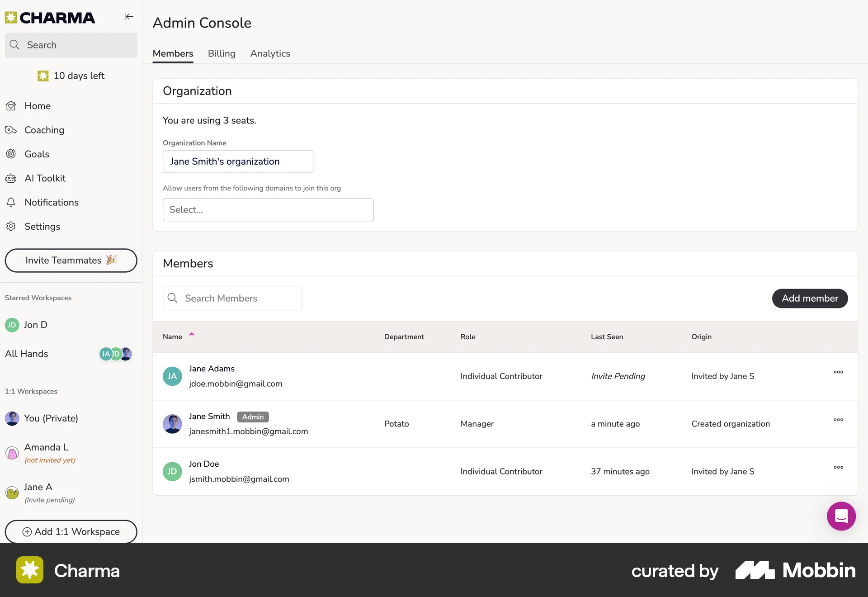Go to the Home section
This screenshot has width=868, height=597.
38,106
